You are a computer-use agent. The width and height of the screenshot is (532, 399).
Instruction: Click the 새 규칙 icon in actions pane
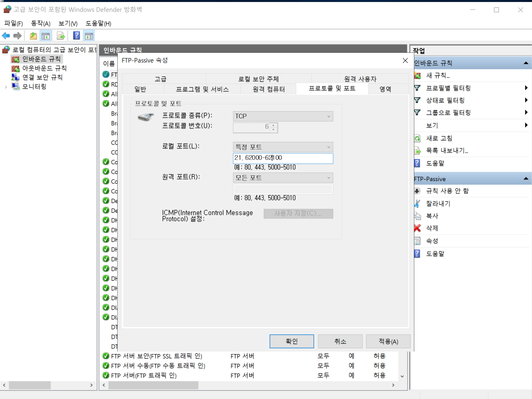pyautogui.click(x=418, y=75)
